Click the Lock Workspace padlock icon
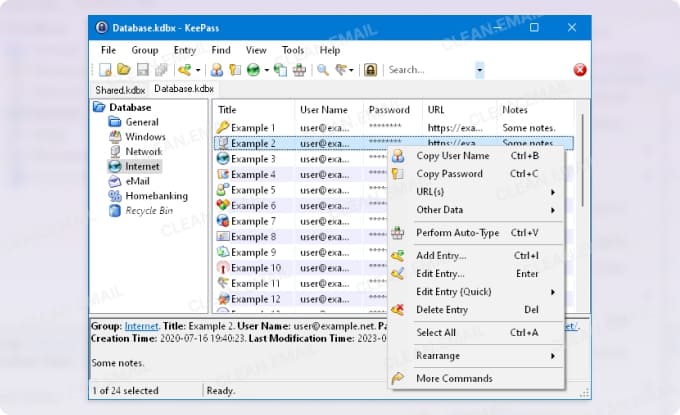The height and width of the screenshot is (415, 680). (370, 70)
